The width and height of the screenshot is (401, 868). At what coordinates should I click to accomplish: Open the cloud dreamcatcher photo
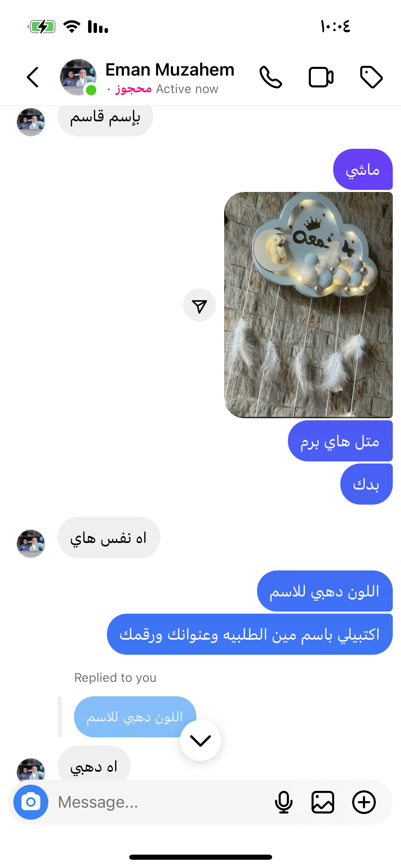[308, 305]
